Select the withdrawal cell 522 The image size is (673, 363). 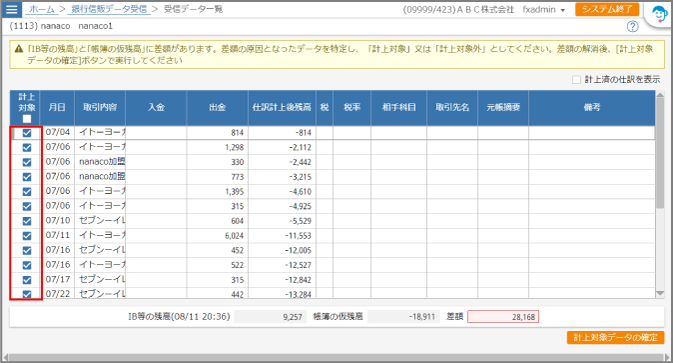coord(217,265)
